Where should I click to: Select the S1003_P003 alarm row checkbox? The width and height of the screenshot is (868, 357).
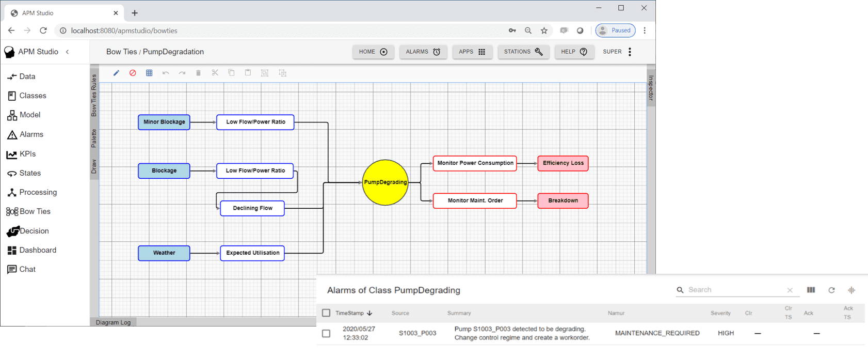[x=326, y=333]
